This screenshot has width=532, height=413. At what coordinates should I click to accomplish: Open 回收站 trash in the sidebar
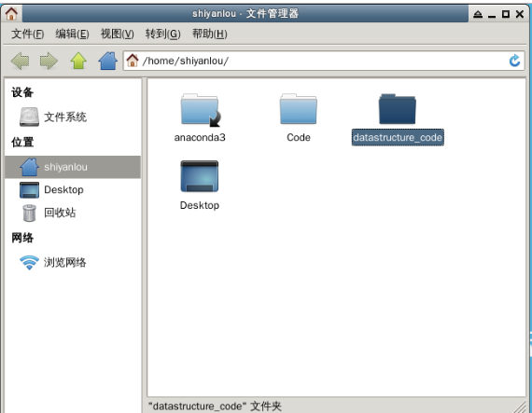tap(48, 213)
